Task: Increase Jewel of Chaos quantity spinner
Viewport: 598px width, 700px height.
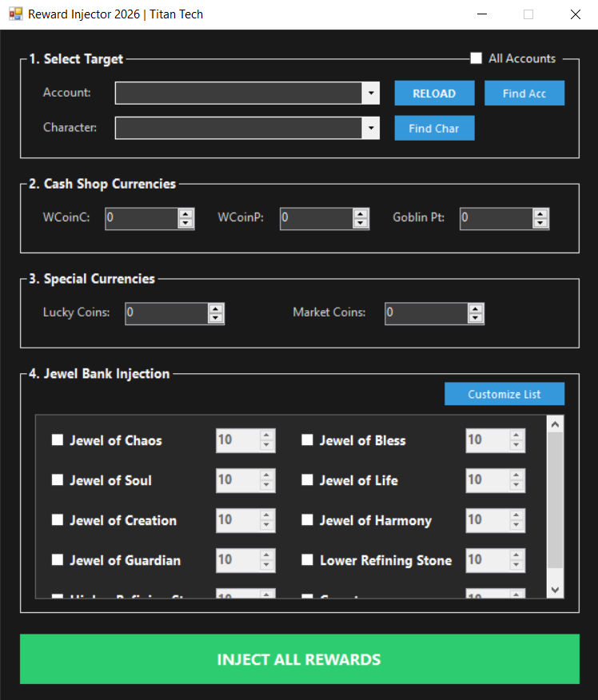Action: tap(266, 436)
